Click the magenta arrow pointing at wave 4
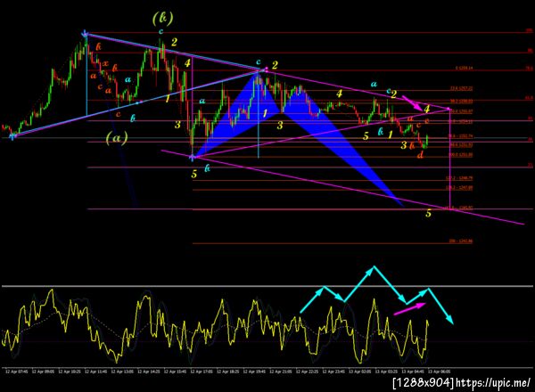The width and height of the screenshot is (535, 392). (412, 103)
